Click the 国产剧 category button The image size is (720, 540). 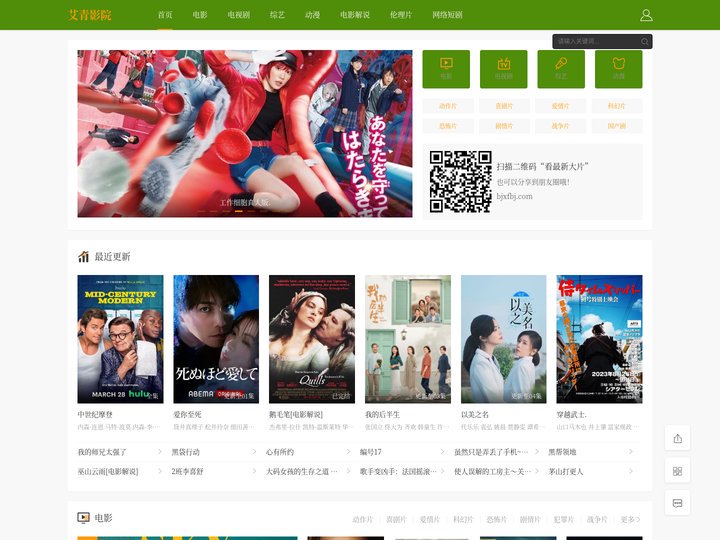[616, 126]
